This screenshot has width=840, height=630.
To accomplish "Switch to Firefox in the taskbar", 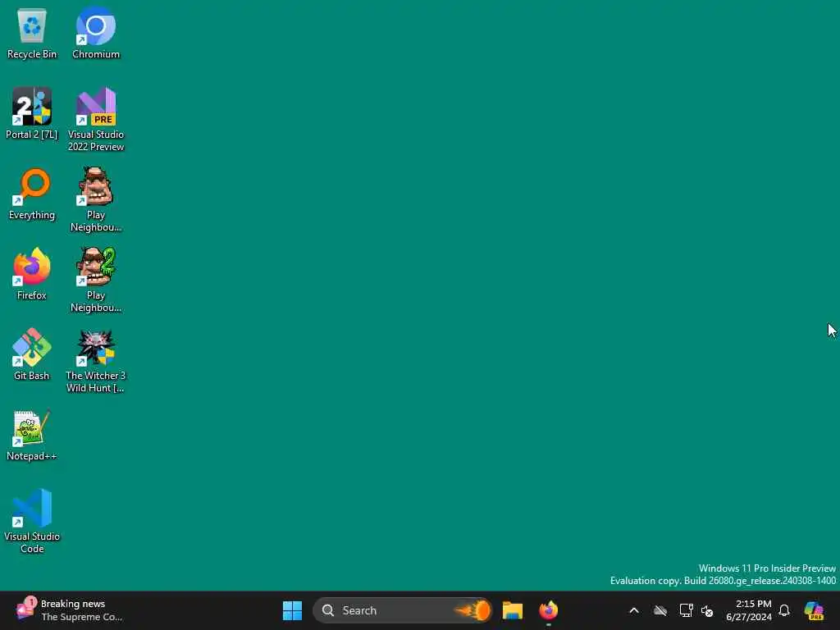I will [549, 610].
